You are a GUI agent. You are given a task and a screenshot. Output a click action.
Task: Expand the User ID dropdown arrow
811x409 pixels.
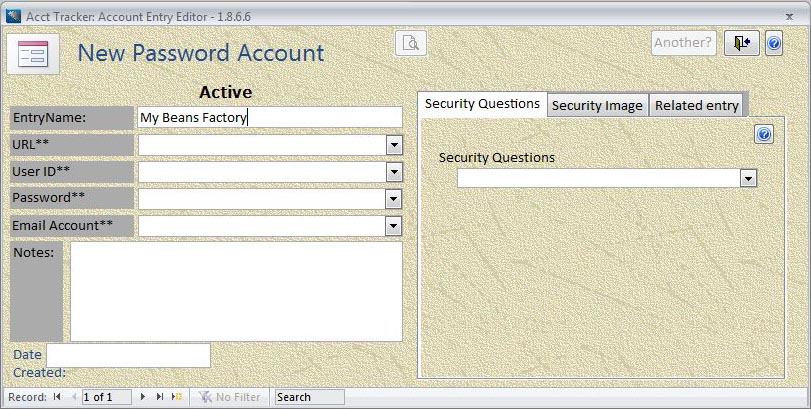tap(394, 172)
